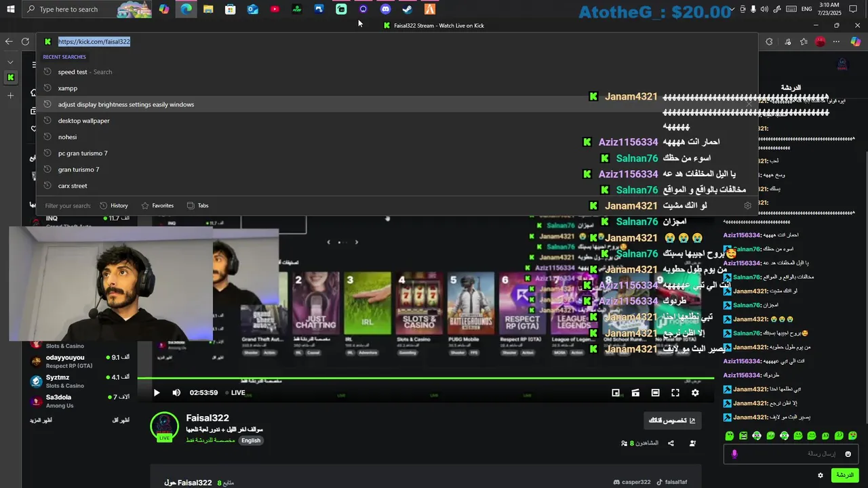Toggle theater mode in the player
Image resolution: width=868 pixels, height=488 pixels.
coord(655,392)
